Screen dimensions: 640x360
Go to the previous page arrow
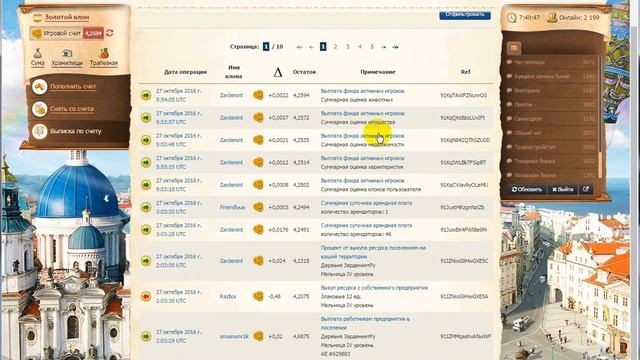pos(311,47)
